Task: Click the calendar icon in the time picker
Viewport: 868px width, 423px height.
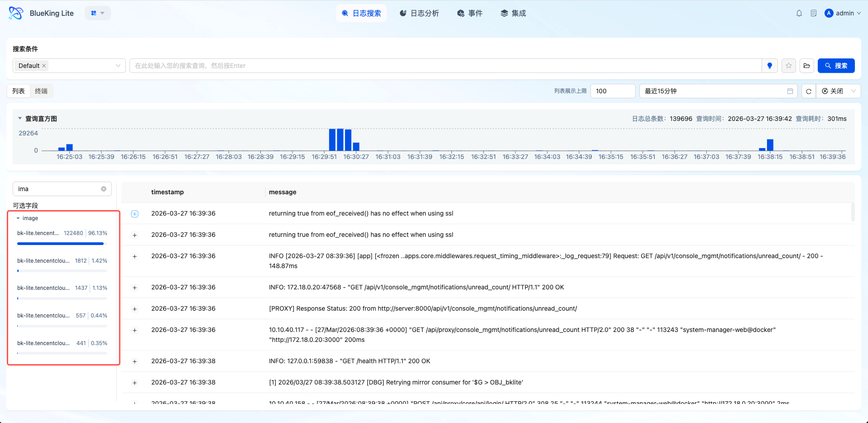Action: (790, 91)
